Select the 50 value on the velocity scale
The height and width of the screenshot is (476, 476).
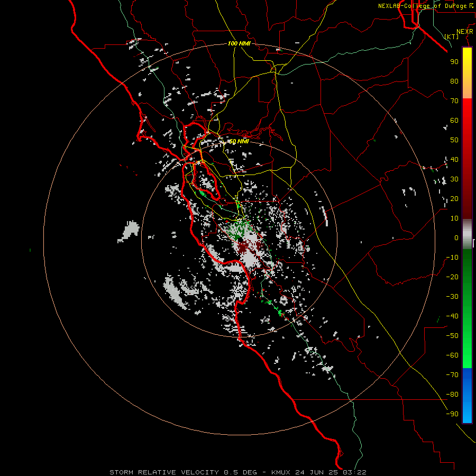[x=454, y=140]
